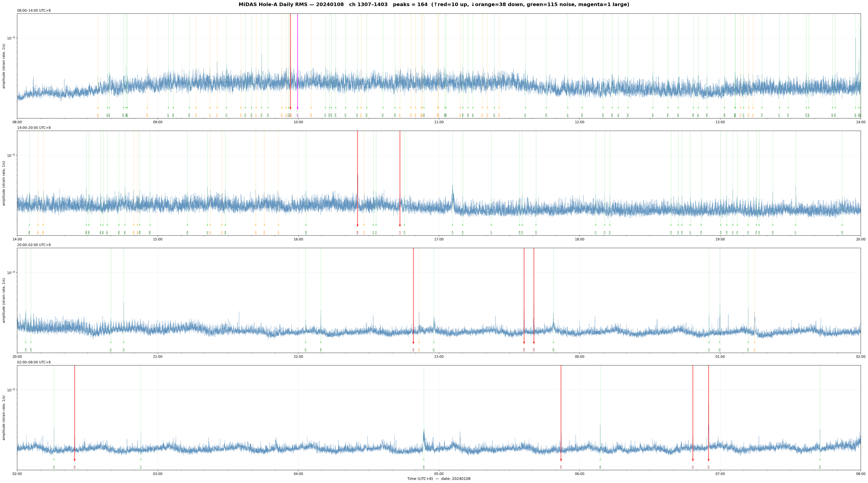
Task: Click the red peak marker triangle above 162
Action: 709,459
